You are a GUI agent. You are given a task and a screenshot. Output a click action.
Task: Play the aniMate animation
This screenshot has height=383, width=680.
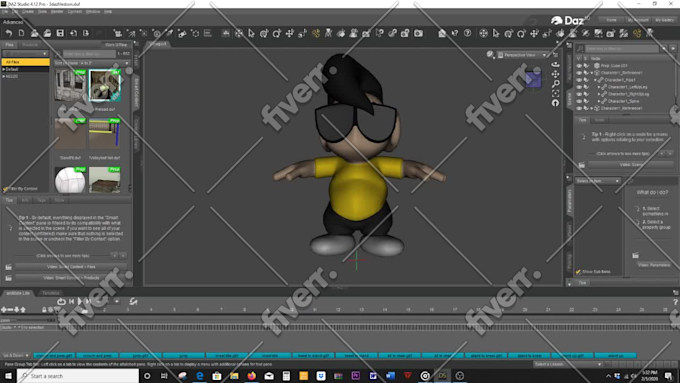pyautogui.click(x=80, y=301)
